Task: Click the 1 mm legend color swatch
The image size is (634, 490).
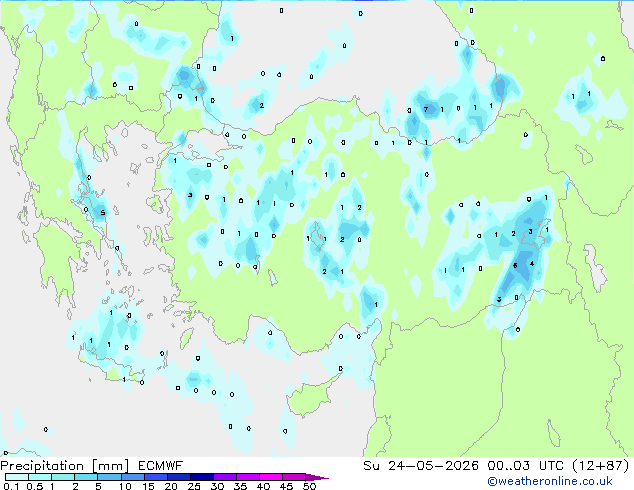Action: [x=63, y=477]
